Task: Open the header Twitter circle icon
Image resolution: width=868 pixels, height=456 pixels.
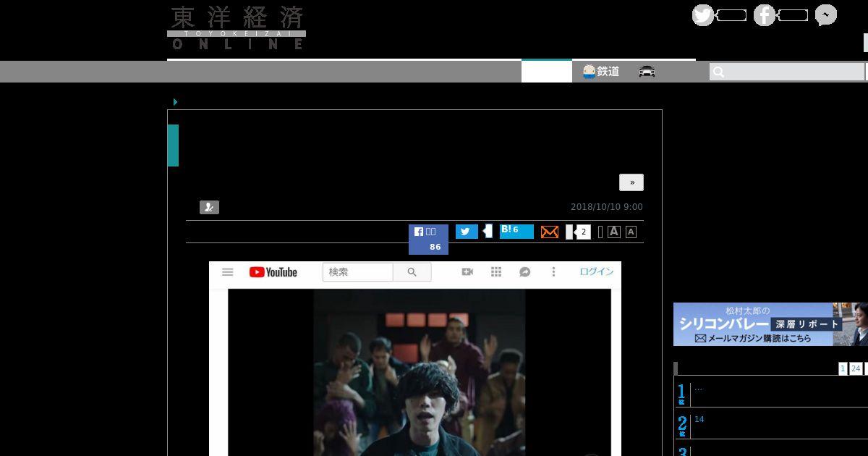Action: (x=703, y=15)
